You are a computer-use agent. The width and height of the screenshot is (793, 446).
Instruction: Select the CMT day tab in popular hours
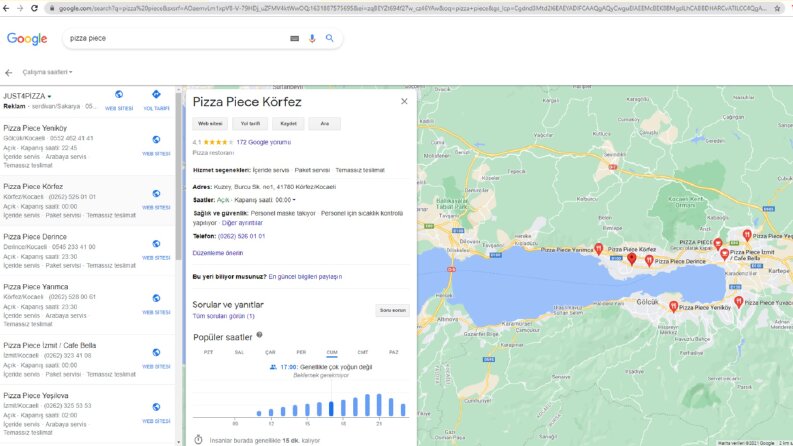(363, 352)
